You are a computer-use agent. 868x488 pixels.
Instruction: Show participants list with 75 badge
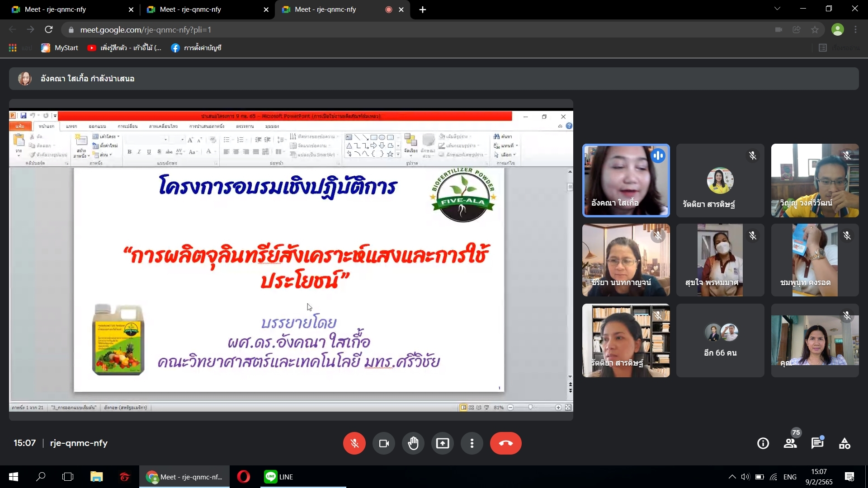[790, 443]
